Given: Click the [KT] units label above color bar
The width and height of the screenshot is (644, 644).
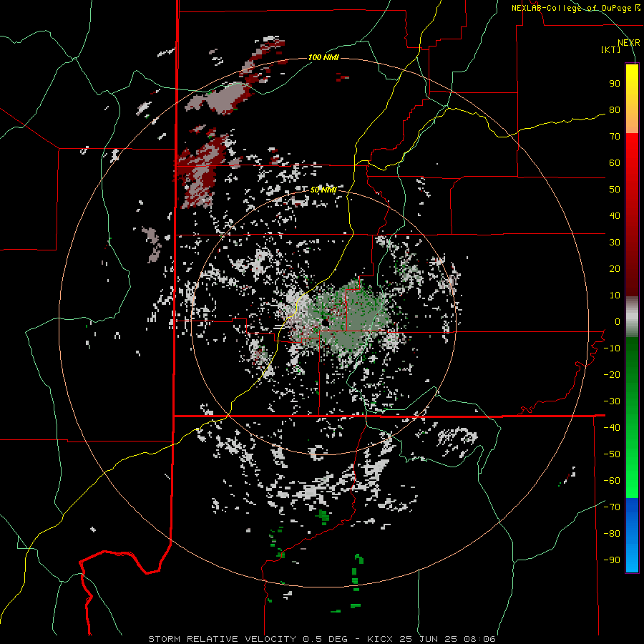Looking at the screenshot, I should [x=611, y=49].
